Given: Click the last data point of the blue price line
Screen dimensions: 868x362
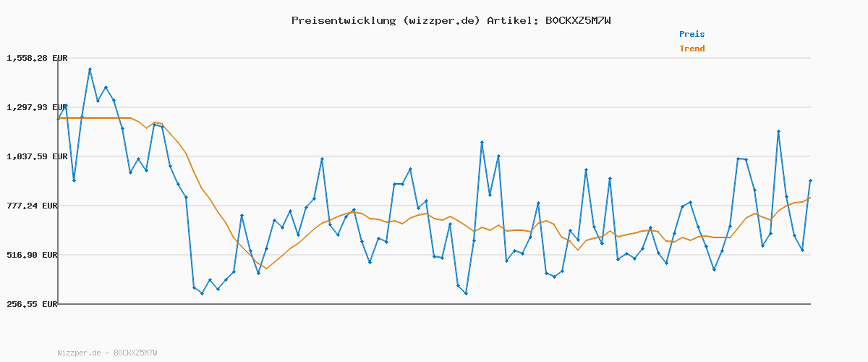Looking at the screenshot, I should [810, 180].
